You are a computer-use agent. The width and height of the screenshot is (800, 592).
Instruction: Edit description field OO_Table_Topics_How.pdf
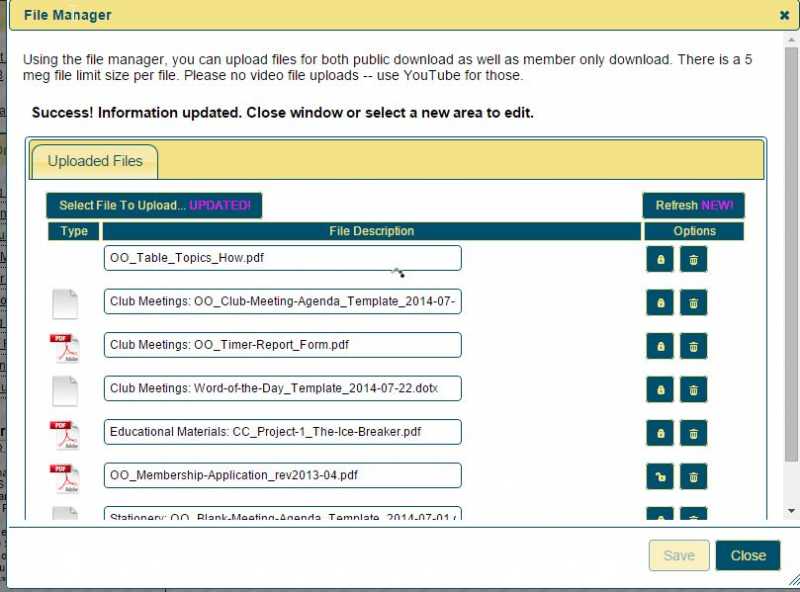[x=283, y=258]
